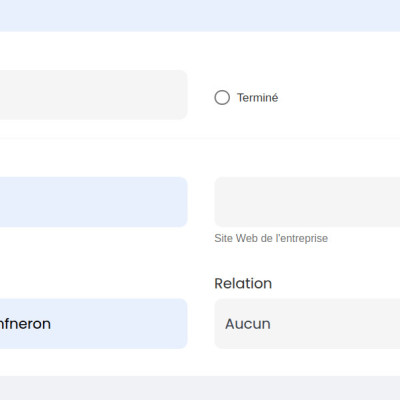
Task: Expand the Aucun combo box under Relation
Action: pyautogui.click(x=307, y=324)
